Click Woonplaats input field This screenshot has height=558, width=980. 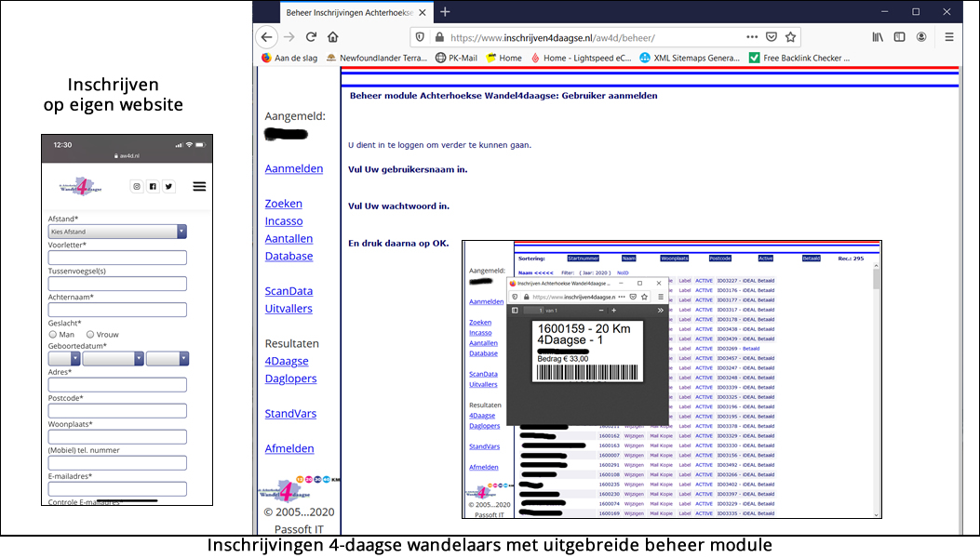coord(117,437)
